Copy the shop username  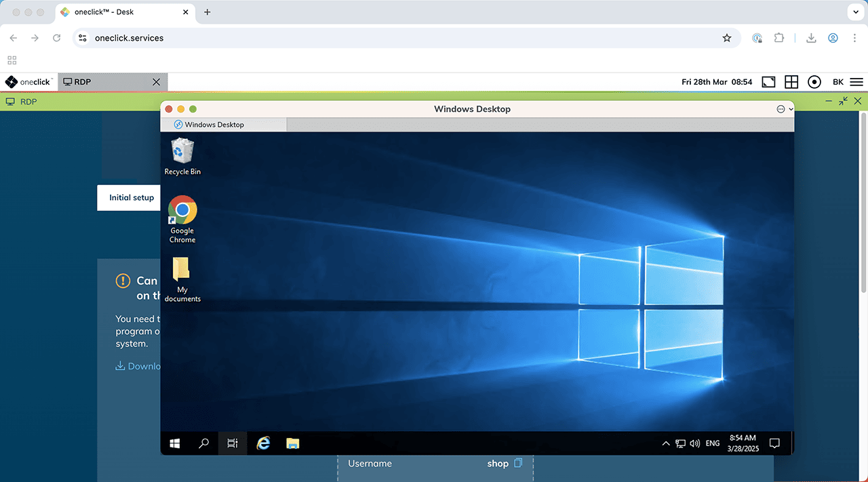[x=518, y=463]
